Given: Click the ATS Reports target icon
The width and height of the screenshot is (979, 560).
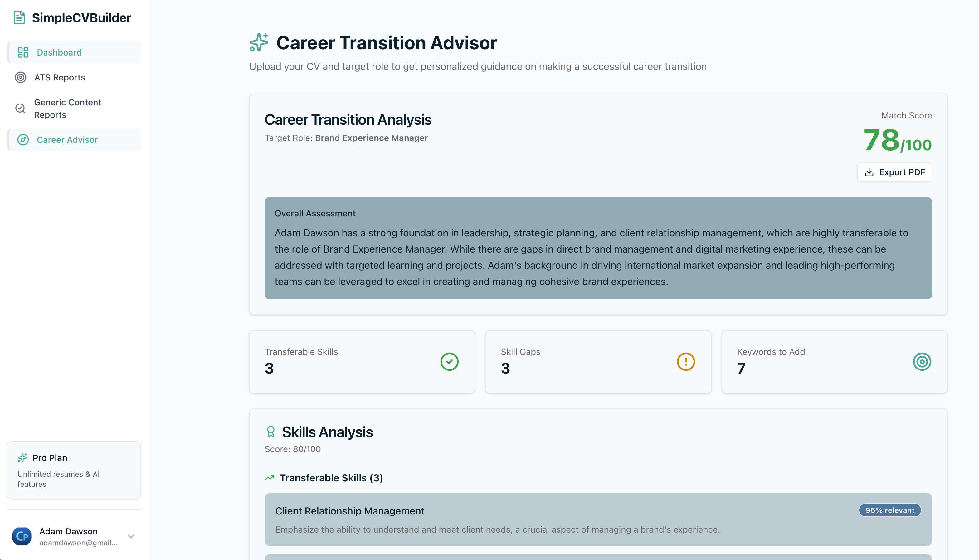Looking at the screenshot, I should coord(20,77).
